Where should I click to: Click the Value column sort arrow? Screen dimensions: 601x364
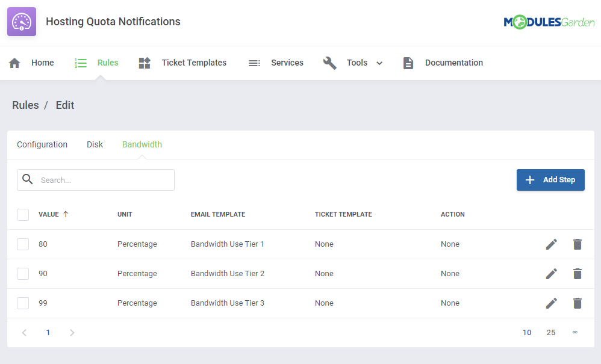[x=66, y=214]
